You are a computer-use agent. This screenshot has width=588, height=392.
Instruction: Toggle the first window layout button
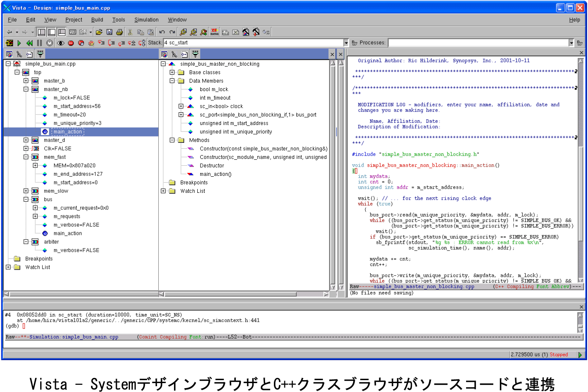41,32
